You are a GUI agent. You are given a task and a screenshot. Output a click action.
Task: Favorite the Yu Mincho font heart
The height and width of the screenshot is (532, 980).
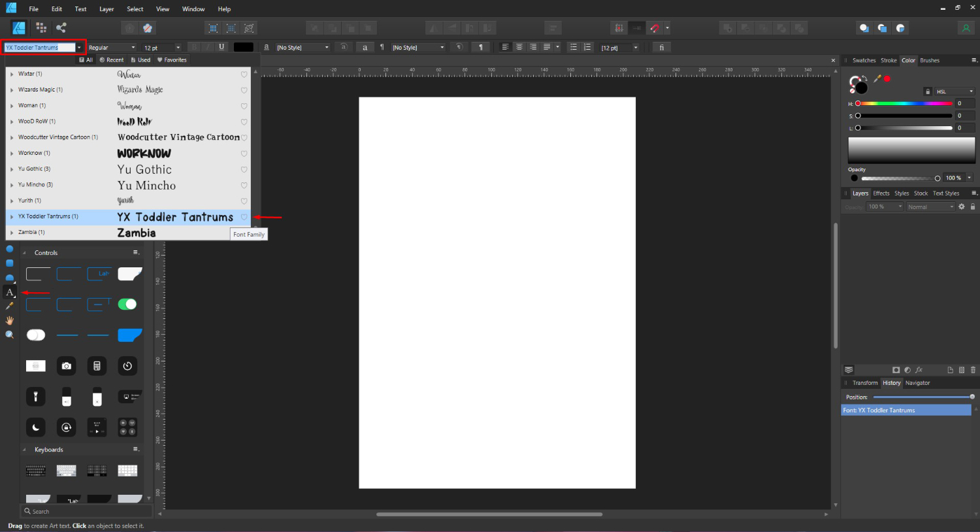(x=244, y=186)
